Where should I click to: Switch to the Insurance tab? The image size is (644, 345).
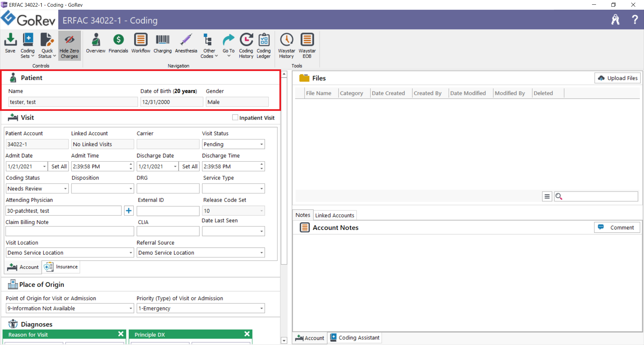click(61, 267)
